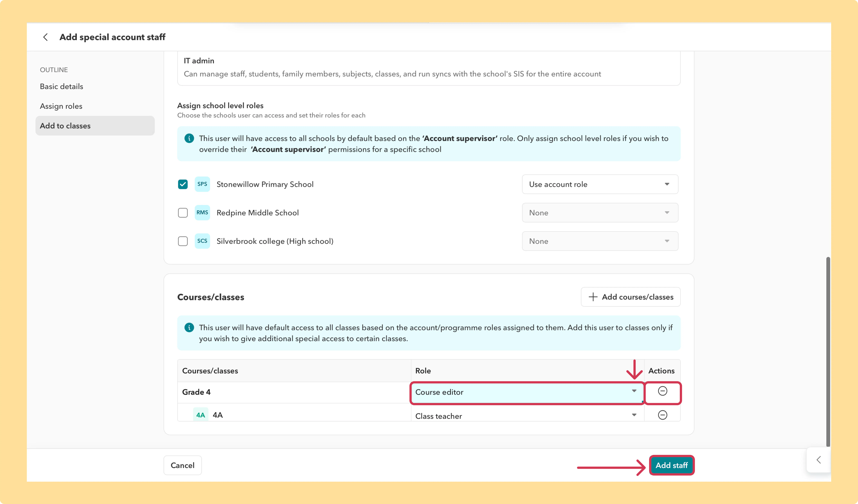The width and height of the screenshot is (858, 504).
Task: Check Redpine Middle School
Action: pyautogui.click(x=183, y=213)
